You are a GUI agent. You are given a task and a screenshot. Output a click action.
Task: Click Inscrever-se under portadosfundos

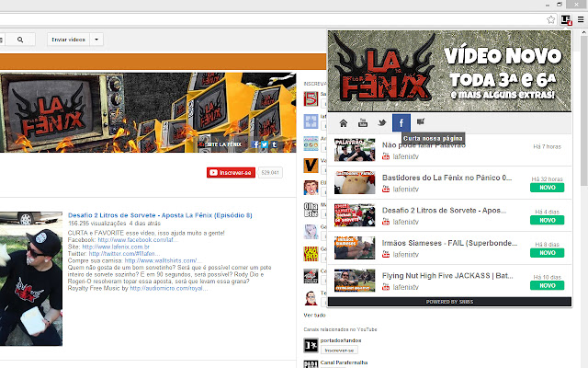[339, 350]
